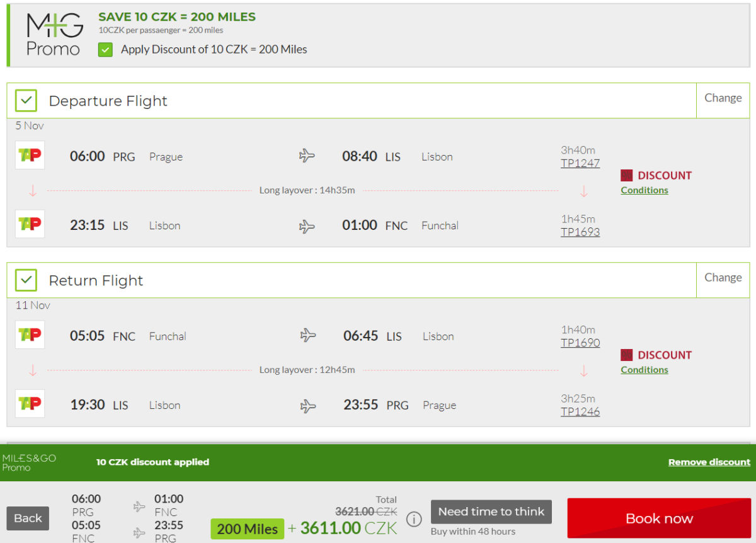Change the departure flight selection
The width and height of the screenshot is (756, 543).
pyautogui.click(x=723, y=98)
